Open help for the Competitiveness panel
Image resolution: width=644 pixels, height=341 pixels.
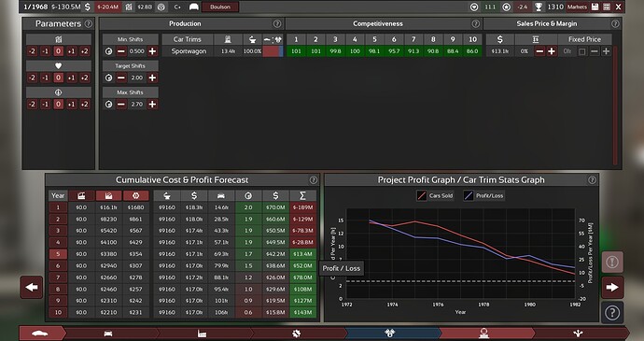pyautogui.click(x=476, y=24)
